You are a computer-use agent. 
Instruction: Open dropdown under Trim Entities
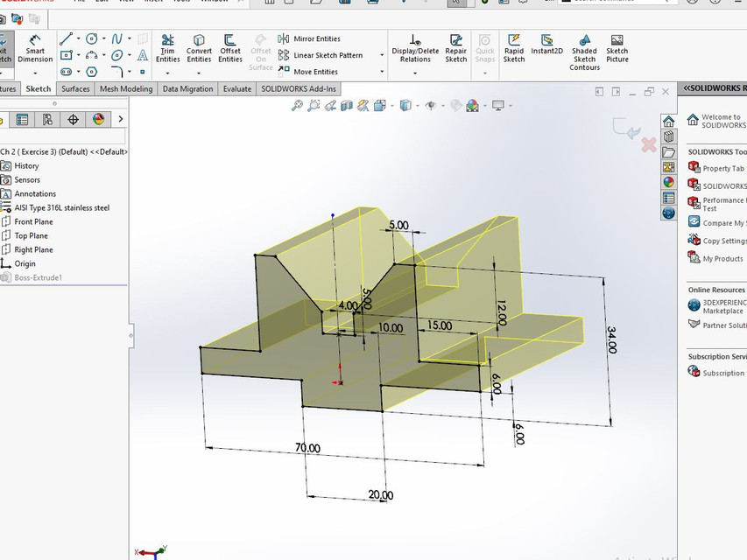[x=167, y=73]
